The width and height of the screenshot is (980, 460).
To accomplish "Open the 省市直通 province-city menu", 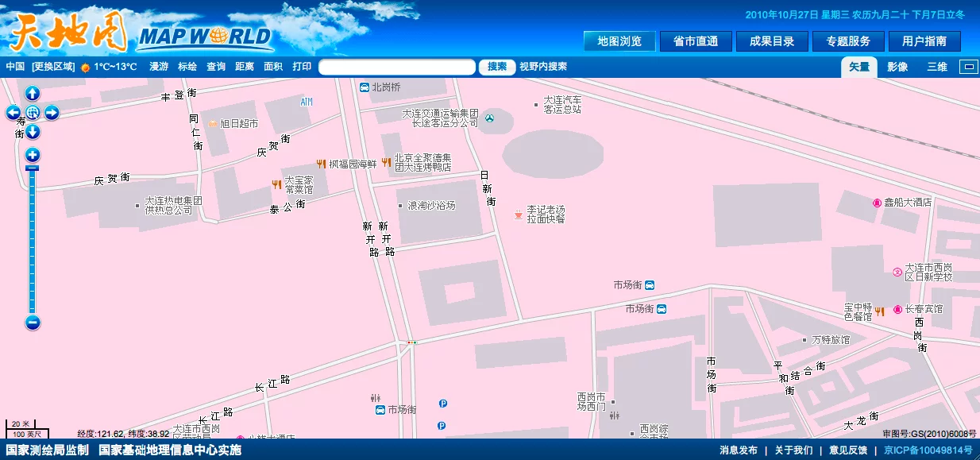I will pyautogui.click(x=696, y=41).
